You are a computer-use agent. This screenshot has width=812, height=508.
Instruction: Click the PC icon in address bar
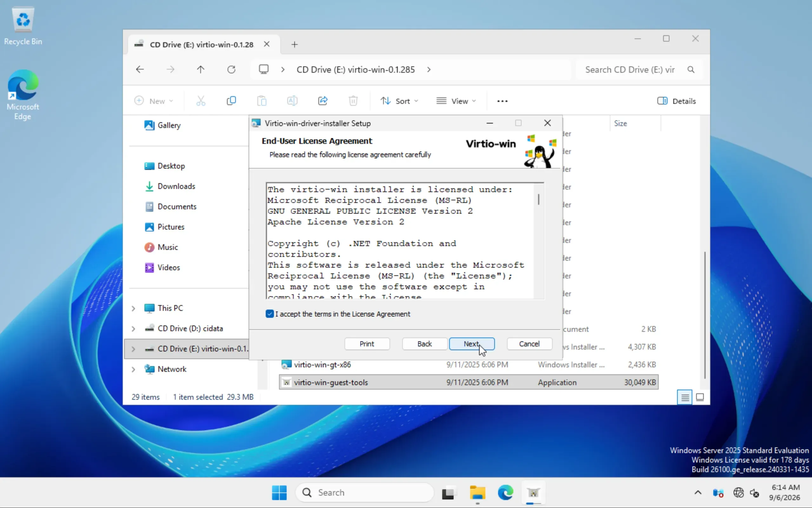(x=263, y=70)
